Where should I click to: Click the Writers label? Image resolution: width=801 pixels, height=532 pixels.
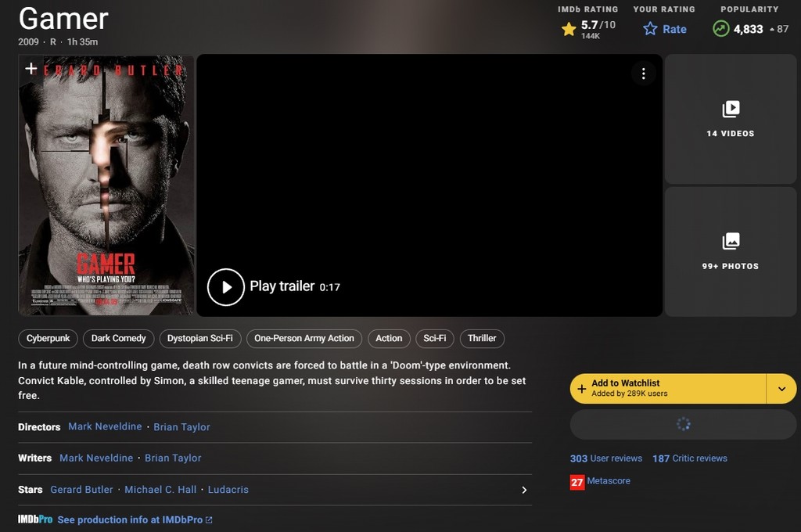coord(34,458)
